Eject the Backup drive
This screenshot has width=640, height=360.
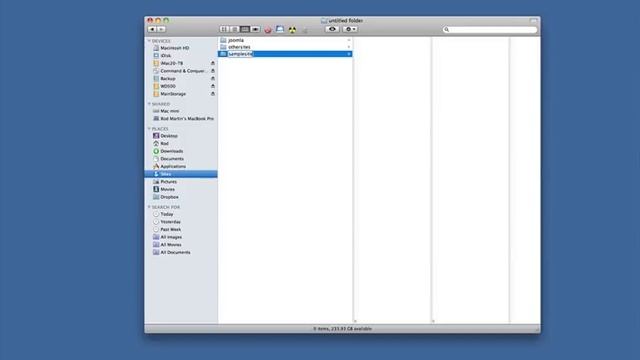213,79
